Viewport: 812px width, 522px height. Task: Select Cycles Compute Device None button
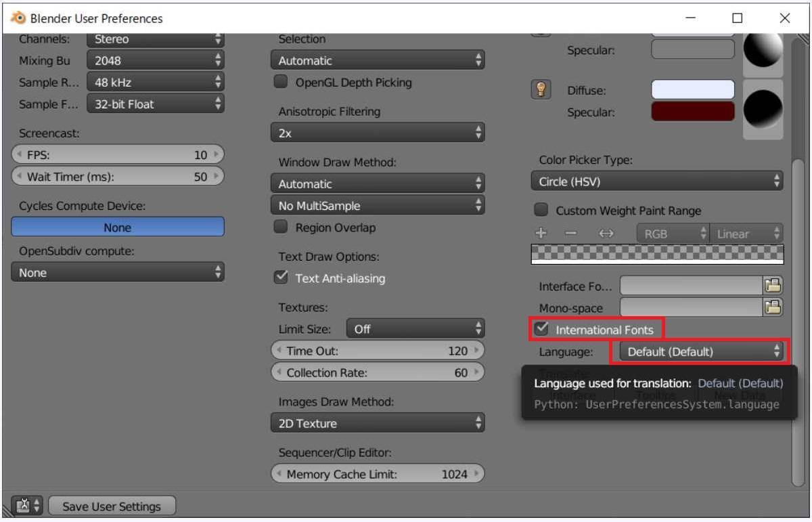point(118,227)
